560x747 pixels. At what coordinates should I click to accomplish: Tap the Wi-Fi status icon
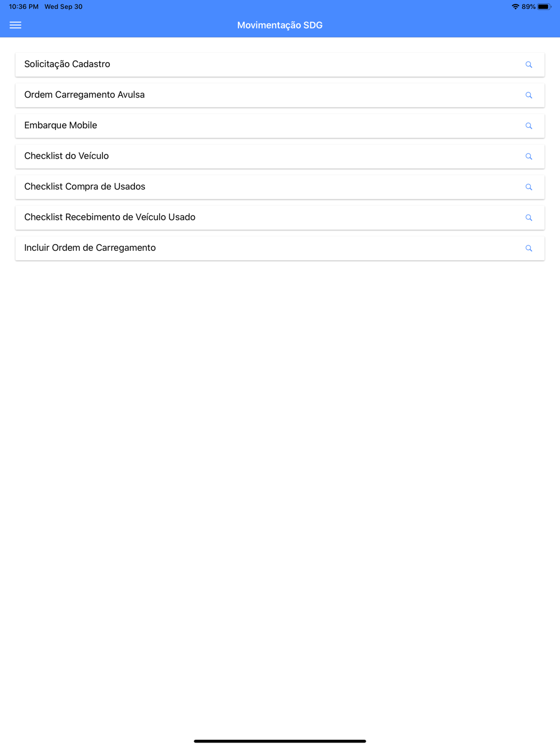[x=515, y=7]
